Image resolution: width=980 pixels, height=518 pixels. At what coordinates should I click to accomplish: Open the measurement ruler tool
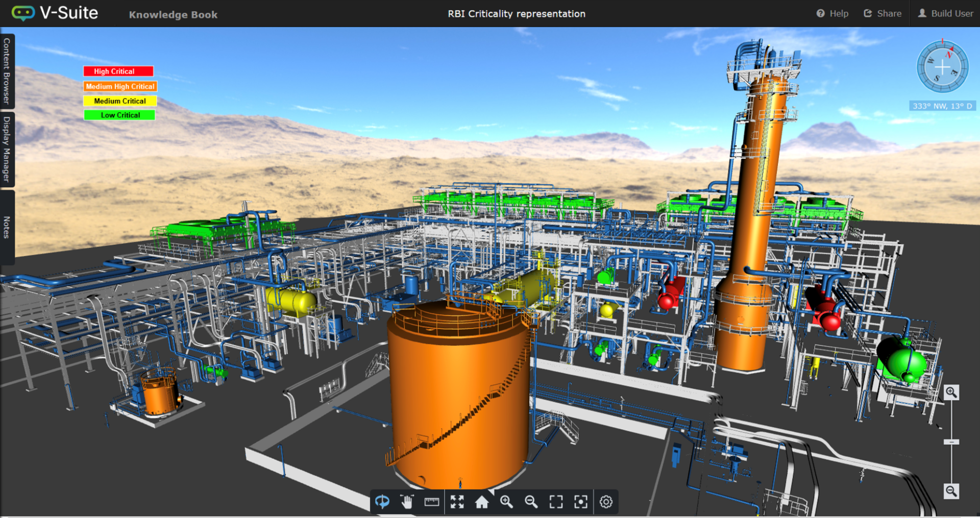pyautogui.click(x=432, y=502)
